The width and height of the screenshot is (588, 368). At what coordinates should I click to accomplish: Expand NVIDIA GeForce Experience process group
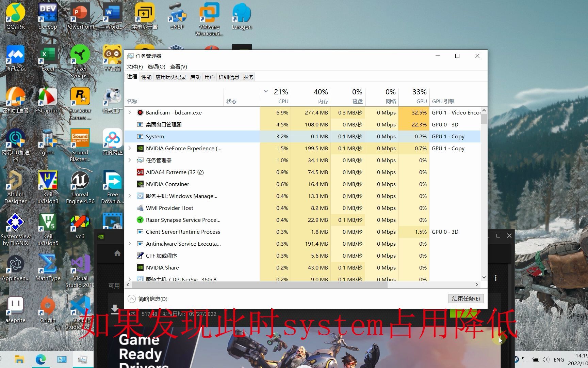(x=130, y=148)
